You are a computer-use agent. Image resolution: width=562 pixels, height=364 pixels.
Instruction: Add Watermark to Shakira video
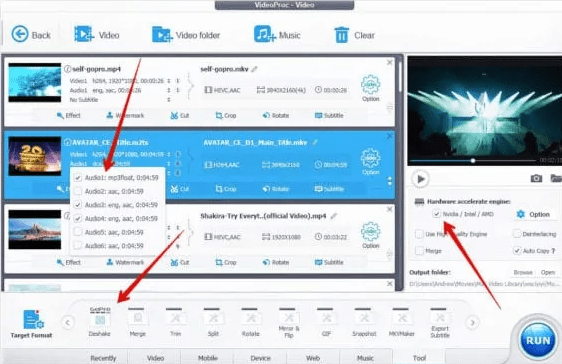tap(125, 262)
